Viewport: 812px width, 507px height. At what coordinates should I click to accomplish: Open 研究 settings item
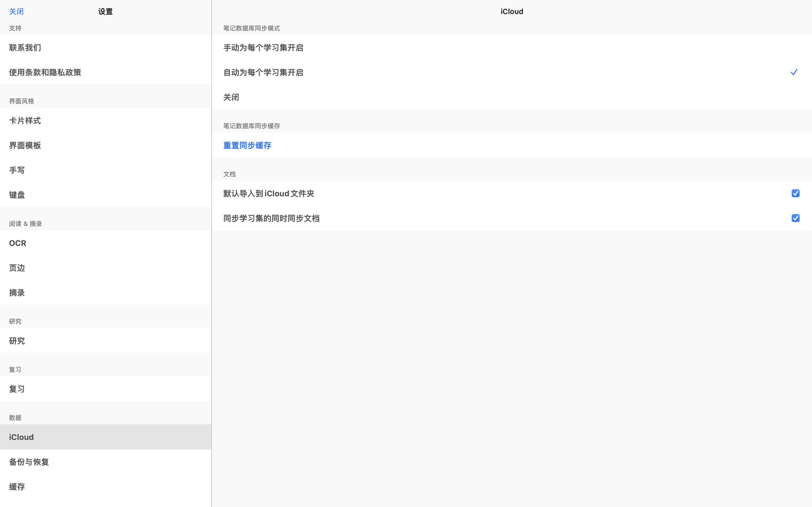17,341
